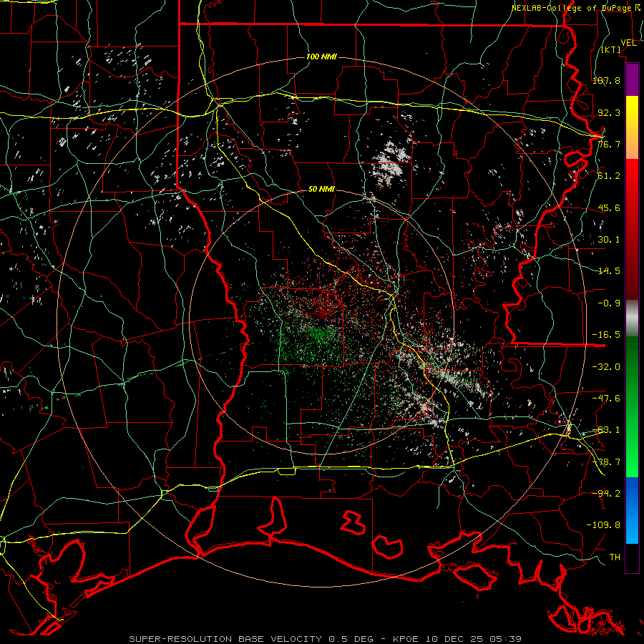Viewport: 644px width, 644px height.
Task: Select the 30.1 legend value
Action: pyautogui.click(x=609, y=240)
